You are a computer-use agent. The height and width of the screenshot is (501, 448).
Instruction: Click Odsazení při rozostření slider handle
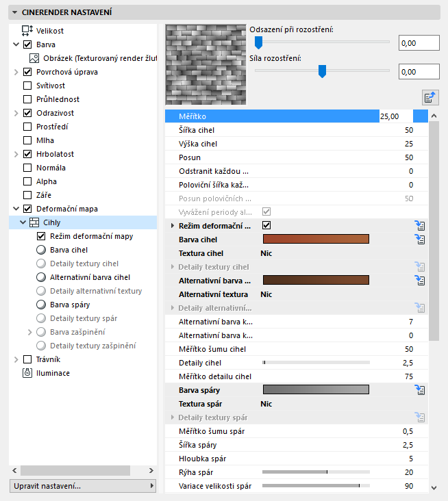click(258, 42)
